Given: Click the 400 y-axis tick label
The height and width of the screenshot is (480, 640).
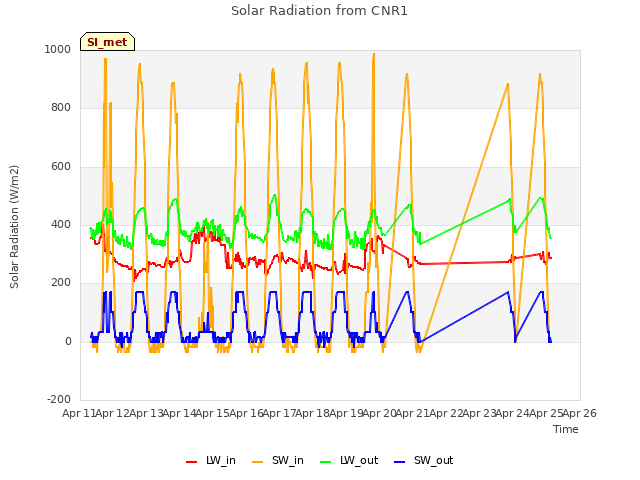Looking at the screenshot, I should pos(61,224).
